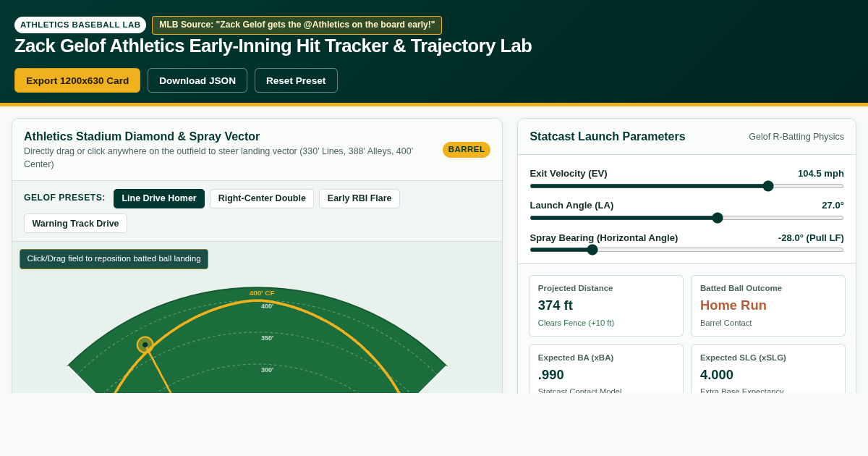Click the Barrel Contact caption
868x456 pixels.
coord(726,323)
